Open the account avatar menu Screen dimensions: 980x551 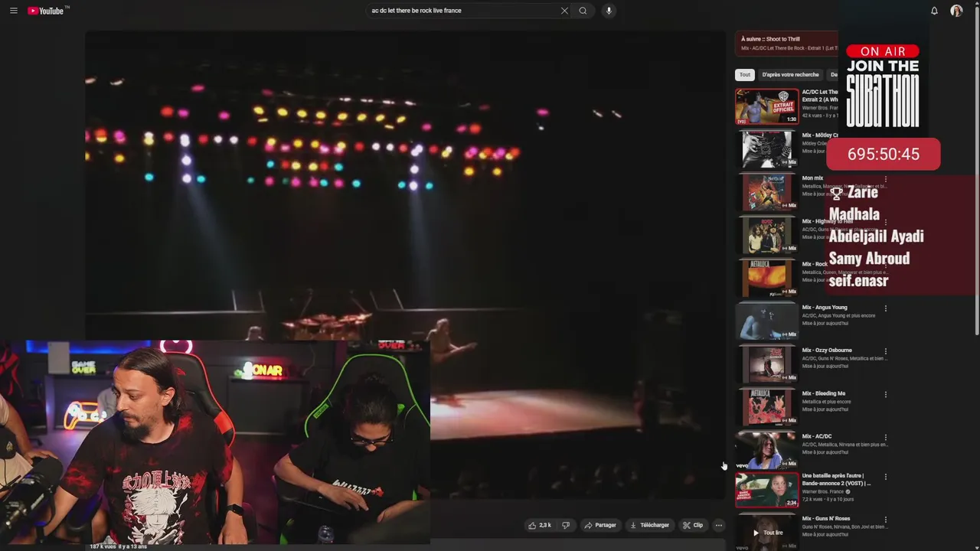click(x=956, y=11)
